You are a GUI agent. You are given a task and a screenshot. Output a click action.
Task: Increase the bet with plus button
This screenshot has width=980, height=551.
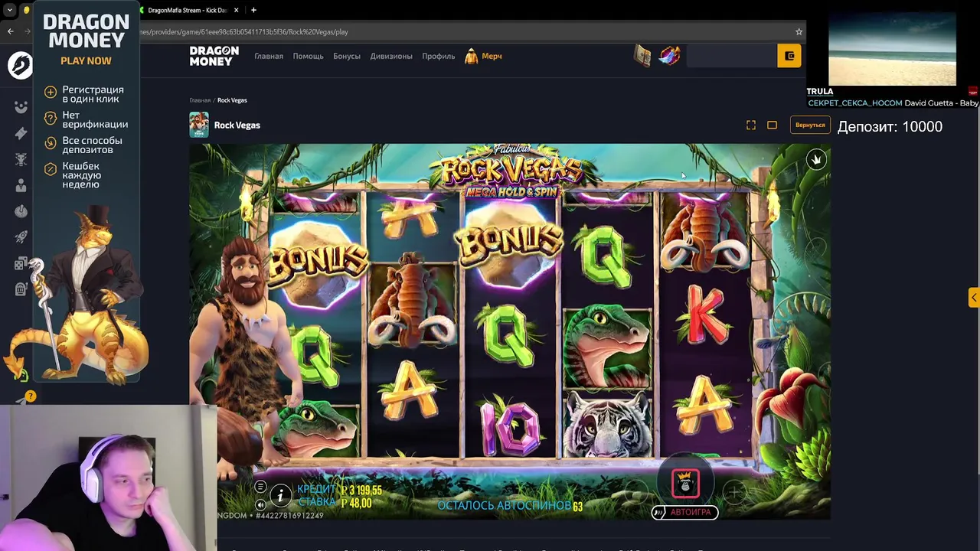click(733, 493)
